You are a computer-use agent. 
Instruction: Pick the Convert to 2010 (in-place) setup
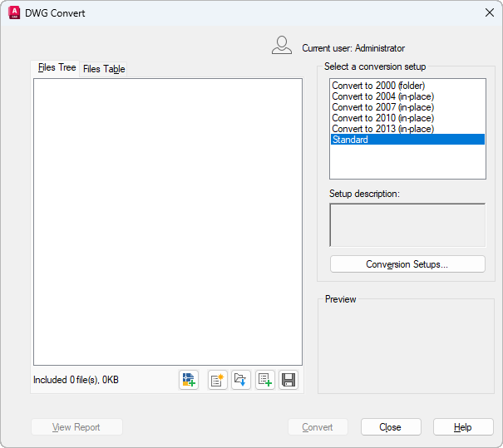pos(382,118)
